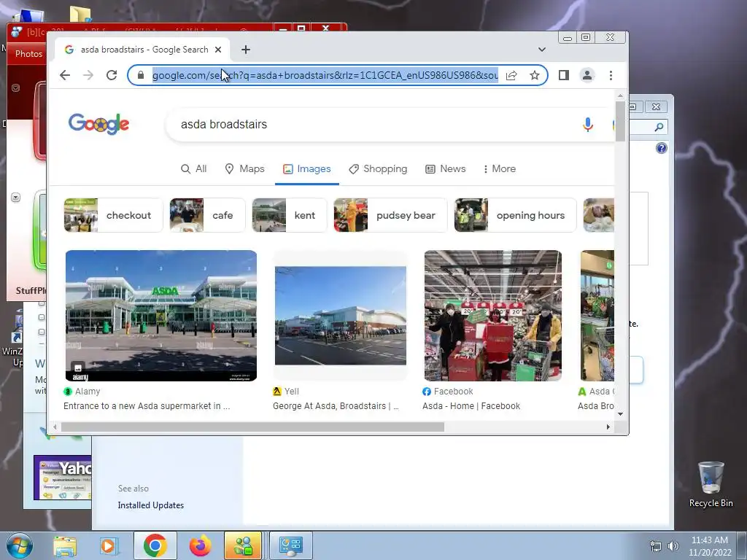Launch Firefox from the taskbar

[x=200, y=545]
